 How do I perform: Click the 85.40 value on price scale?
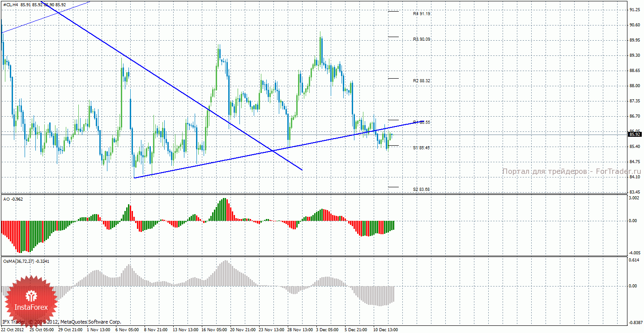click(635, 147)
